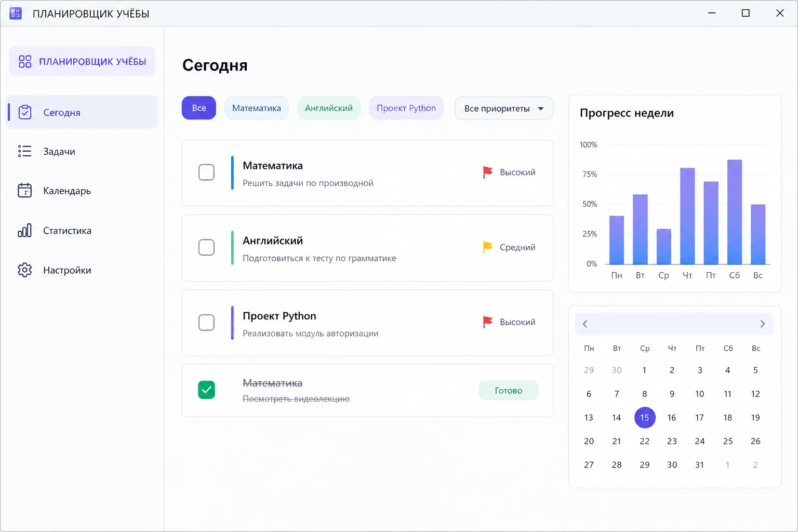Click task text Подготовиться к тесту по грамматике
Image resolution: width=798 pixels, height=532 pixels.
pos(320,258)
